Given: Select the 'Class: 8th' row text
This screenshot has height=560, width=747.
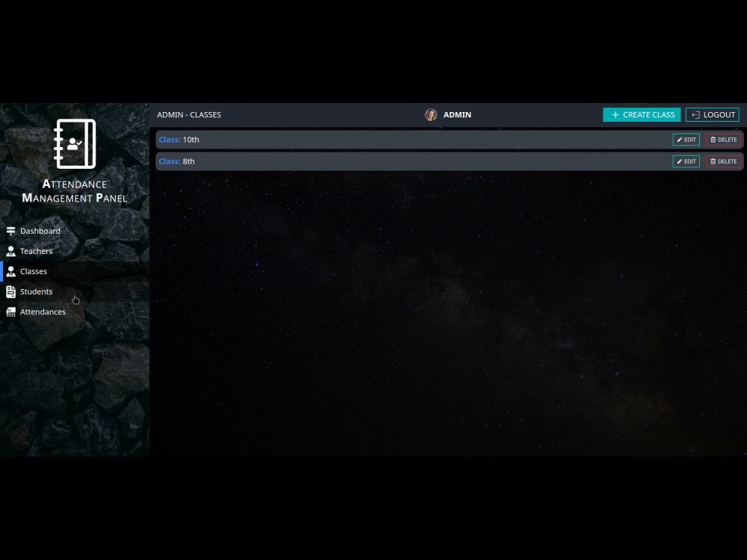Looking at the screenshot, I should (177, 161).
